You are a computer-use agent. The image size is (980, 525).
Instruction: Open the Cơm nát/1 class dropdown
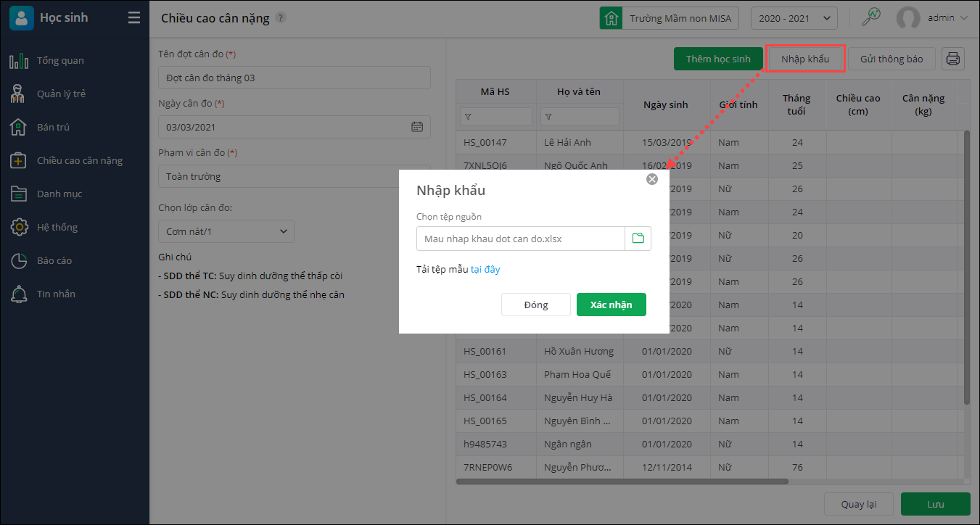226,231
